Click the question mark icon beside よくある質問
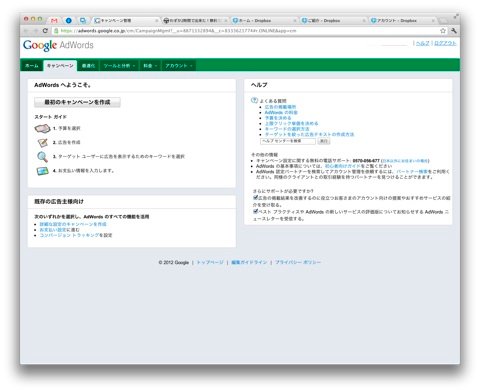 254,100
